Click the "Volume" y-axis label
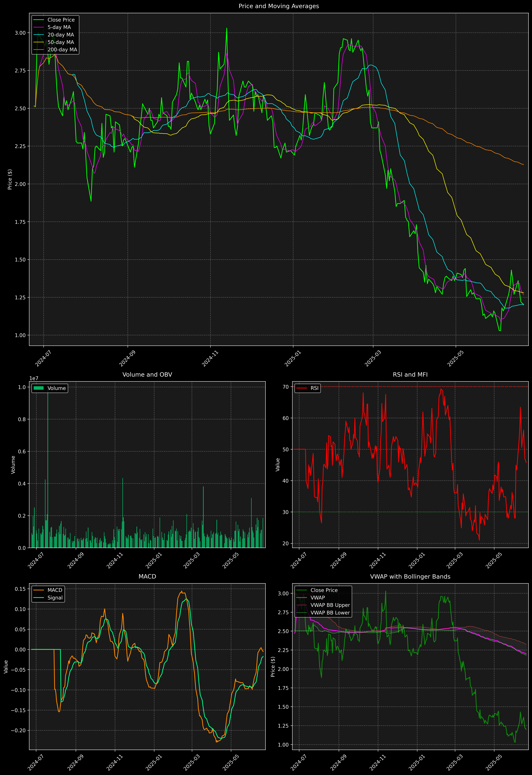 pyautogui.click(x=13, y=464)
